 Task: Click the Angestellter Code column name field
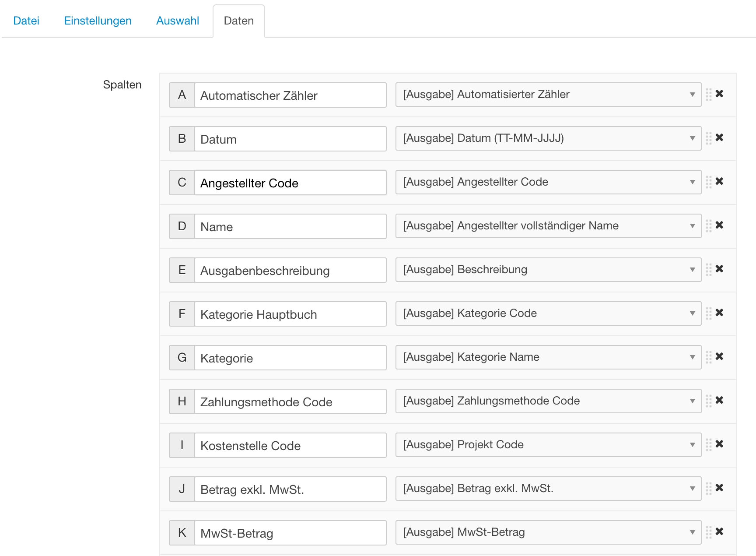point(290,183)
